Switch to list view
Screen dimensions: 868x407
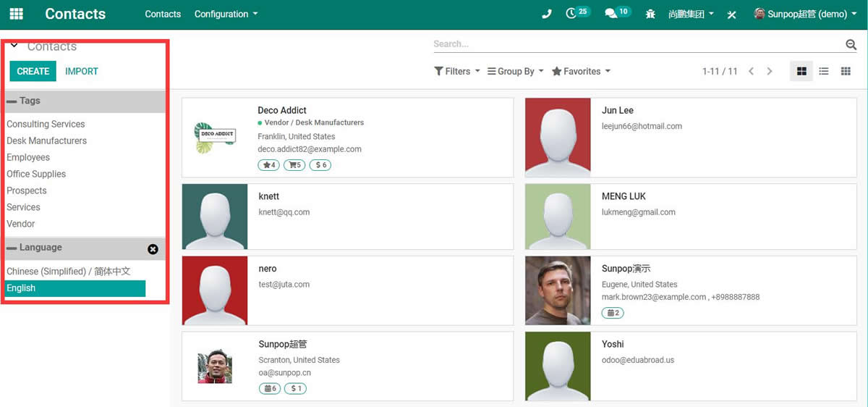coord(823,71)
